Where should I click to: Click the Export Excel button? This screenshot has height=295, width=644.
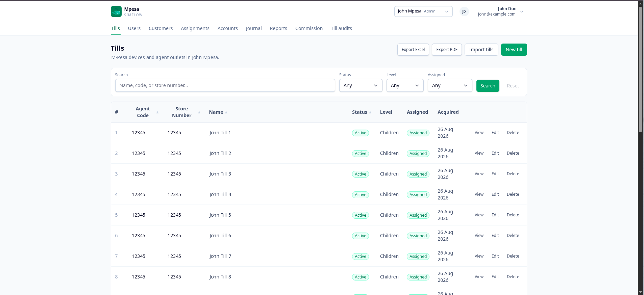[x=413, y=50]
